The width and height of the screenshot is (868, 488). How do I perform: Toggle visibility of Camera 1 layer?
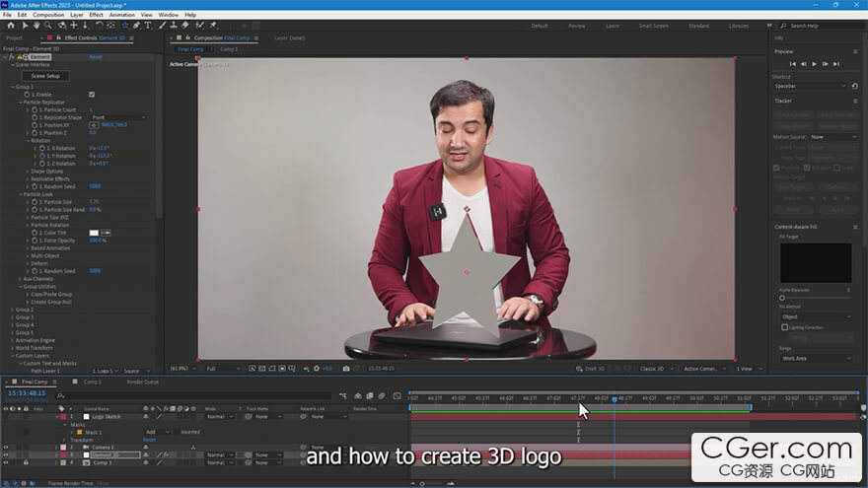[x=6, y=447]
